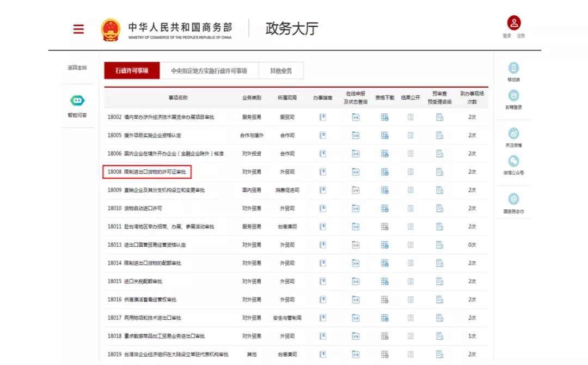Click the 表格下载 form download icon for 18010
This screenshot has width=588, height=365.
(385, 208)
